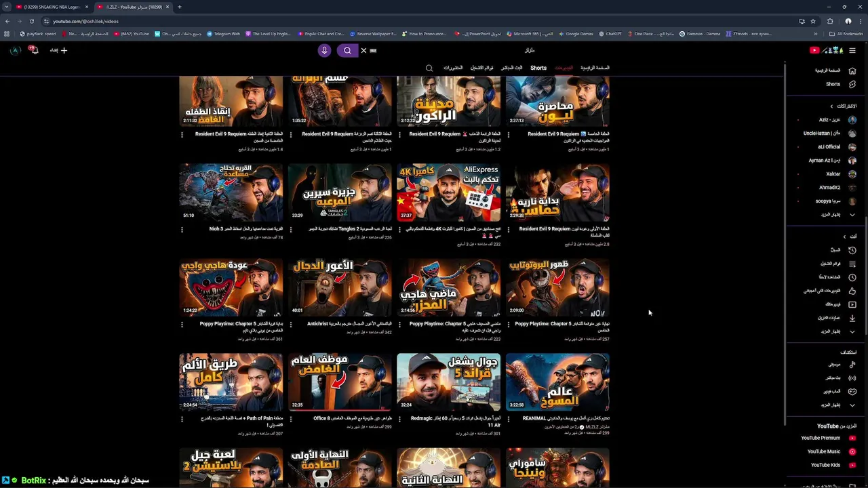Open YouTube Premium link
Viewport: 868px width, 488px height.
coord(828,438)
